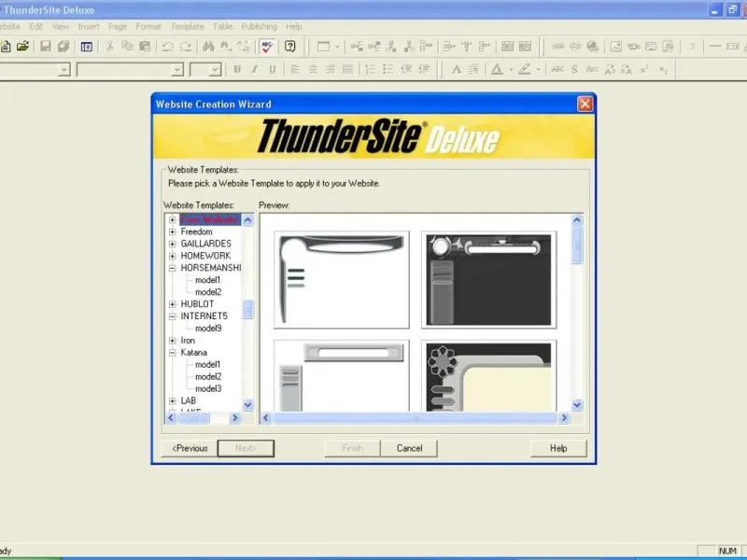Click the disabled Next button
The height and width of the screenshot is (560, 747).
tap(246, 448)
